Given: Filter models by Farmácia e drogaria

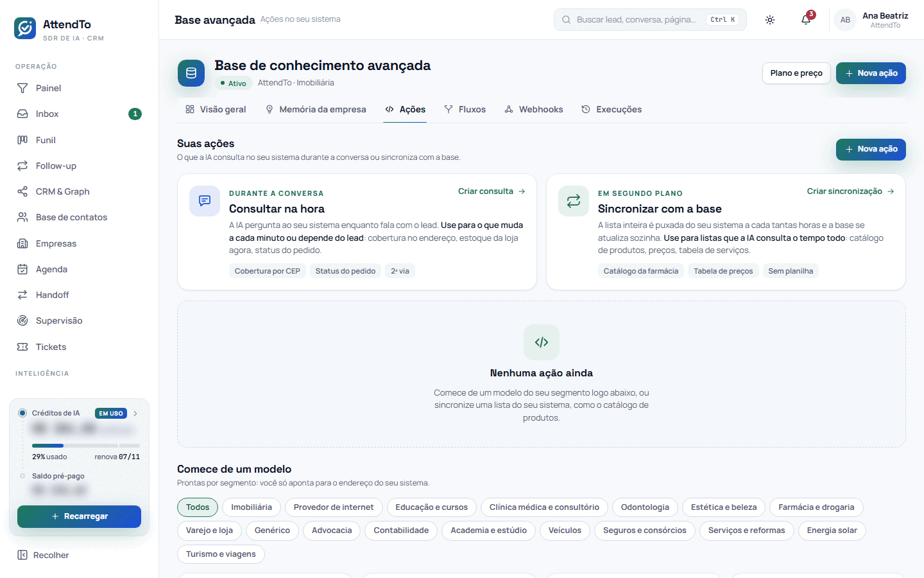Looking at the screenshot, I should tap(816, 507).
